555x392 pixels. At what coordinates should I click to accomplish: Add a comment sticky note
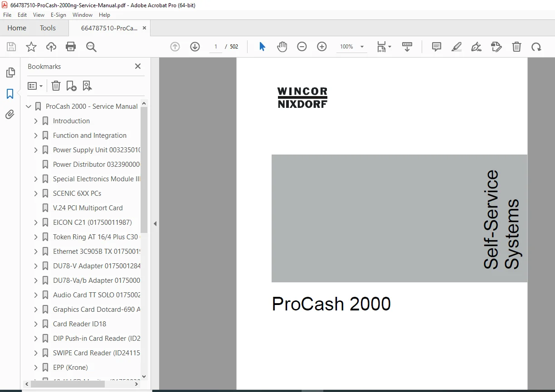click(x=437, y=47)
